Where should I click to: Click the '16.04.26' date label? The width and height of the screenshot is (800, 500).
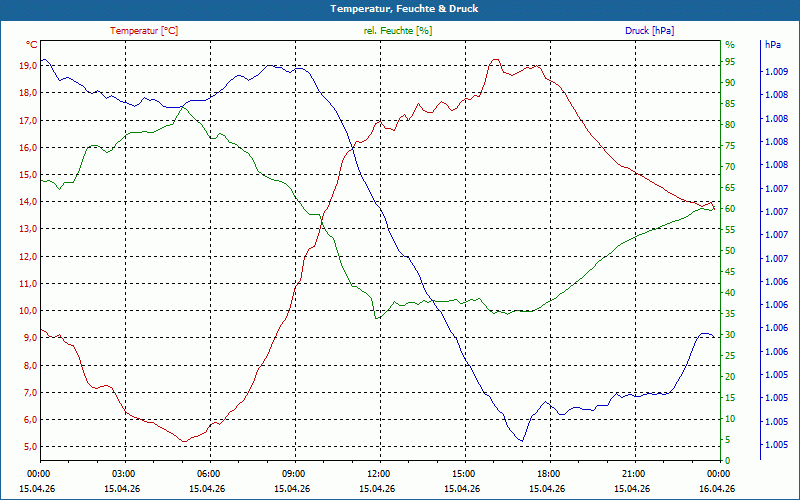(718, 488)
